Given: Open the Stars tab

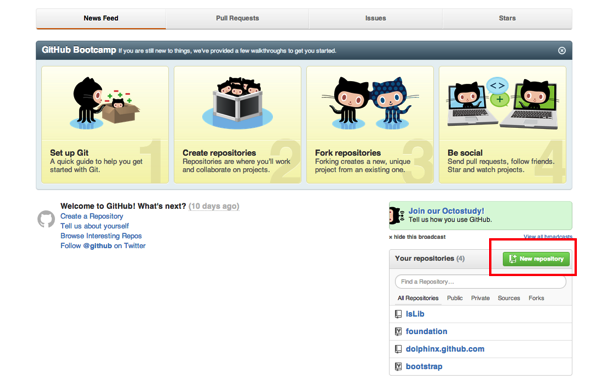Looking at the screenshot, I should pos(507,18).
